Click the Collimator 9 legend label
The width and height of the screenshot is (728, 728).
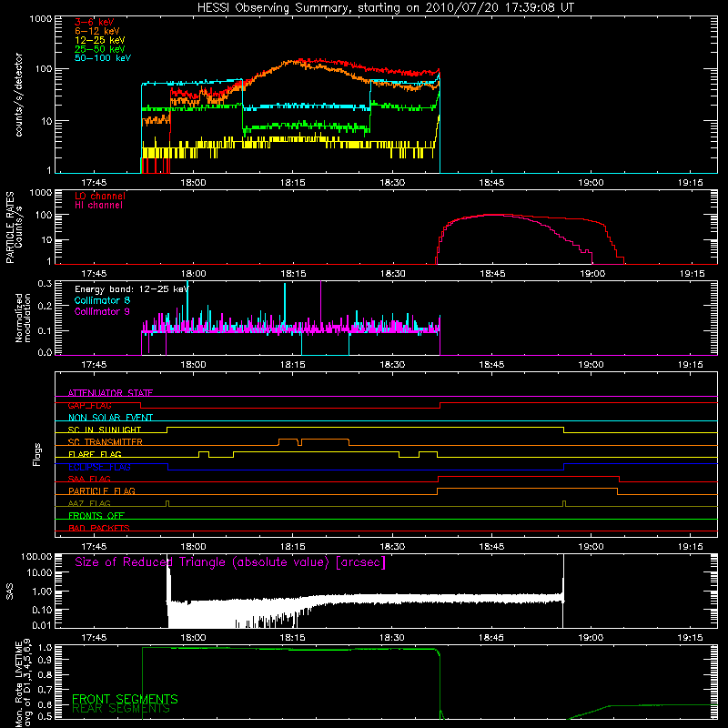click(103, 311)
